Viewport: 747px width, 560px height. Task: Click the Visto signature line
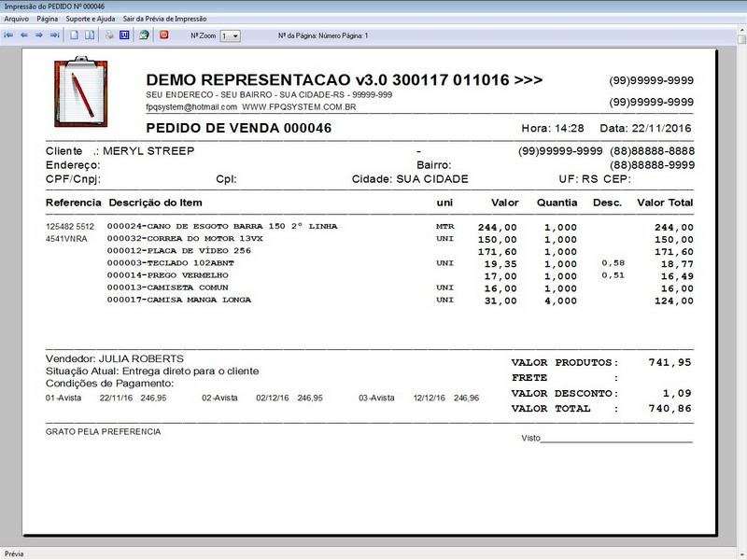click(x=607, y=439)
